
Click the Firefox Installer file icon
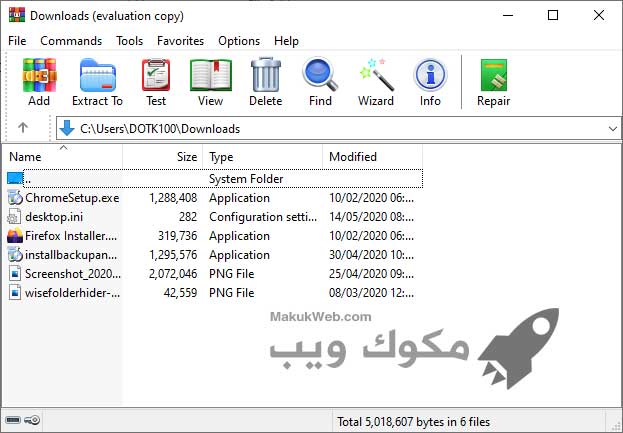click(15, 236)
